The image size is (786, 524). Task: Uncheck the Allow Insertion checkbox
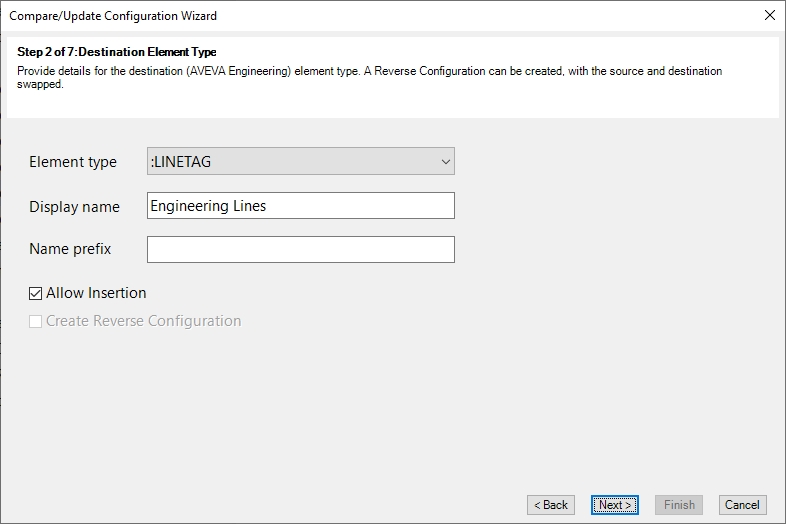click(x=35, y=293)
